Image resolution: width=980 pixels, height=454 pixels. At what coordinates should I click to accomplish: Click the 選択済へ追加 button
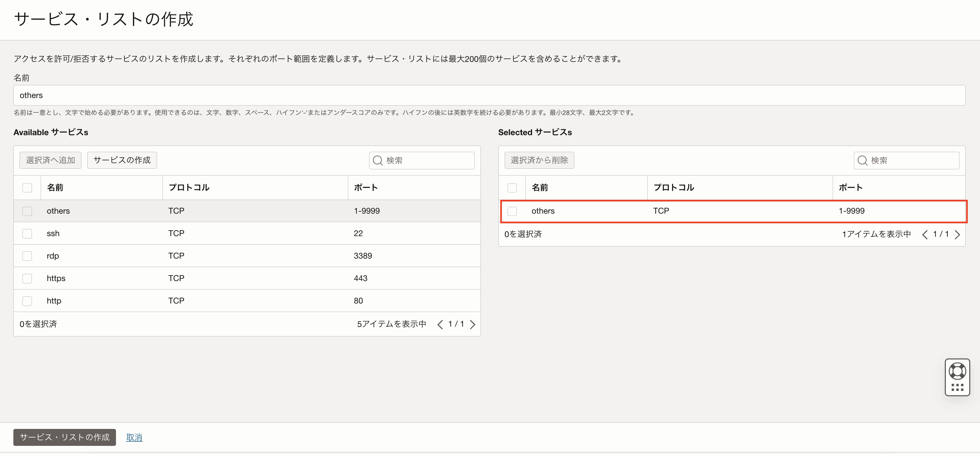50,160
